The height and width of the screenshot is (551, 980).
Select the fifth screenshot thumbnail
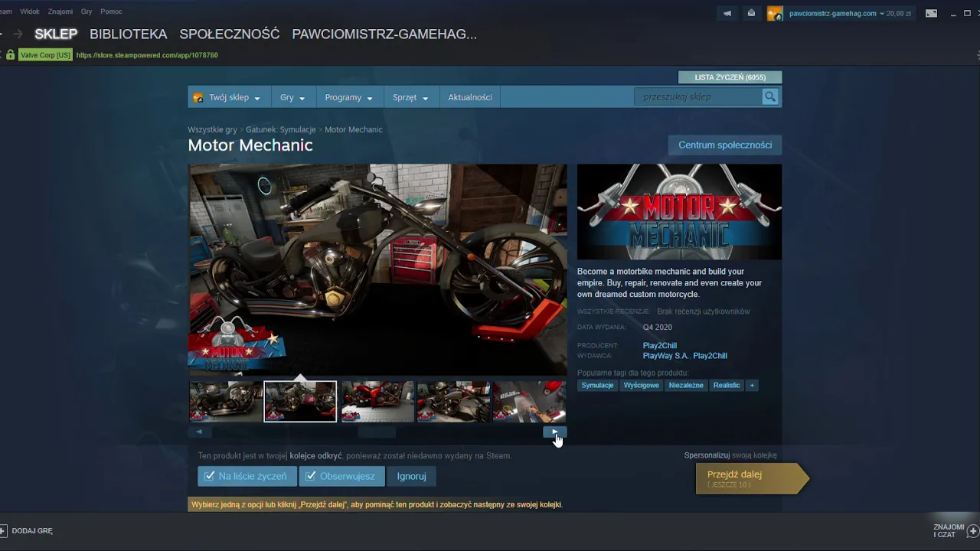pos(529,401)
